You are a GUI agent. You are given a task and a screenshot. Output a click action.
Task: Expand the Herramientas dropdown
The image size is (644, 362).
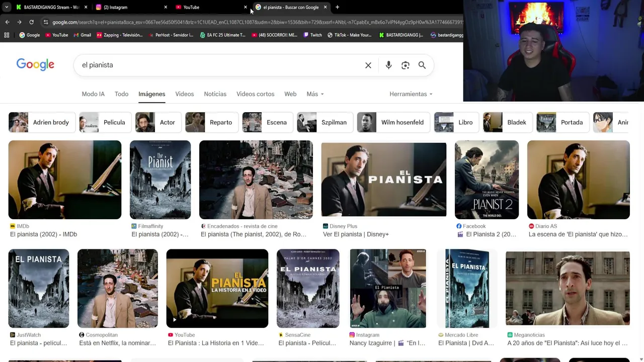click(x=411, y=94)
